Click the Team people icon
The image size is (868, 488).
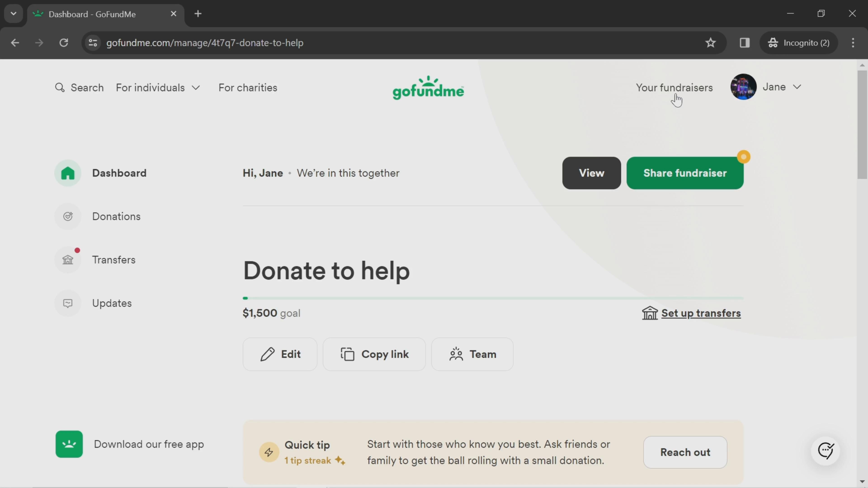coord(457,354)
